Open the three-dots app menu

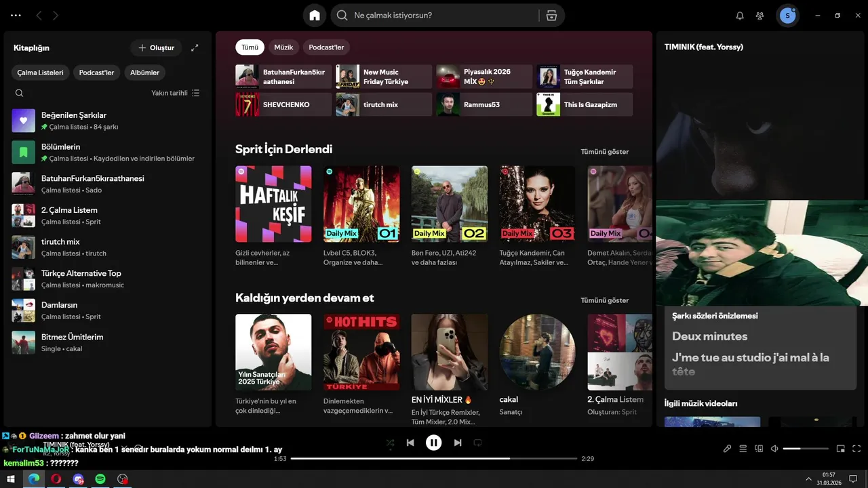click(x=16, y=15)
